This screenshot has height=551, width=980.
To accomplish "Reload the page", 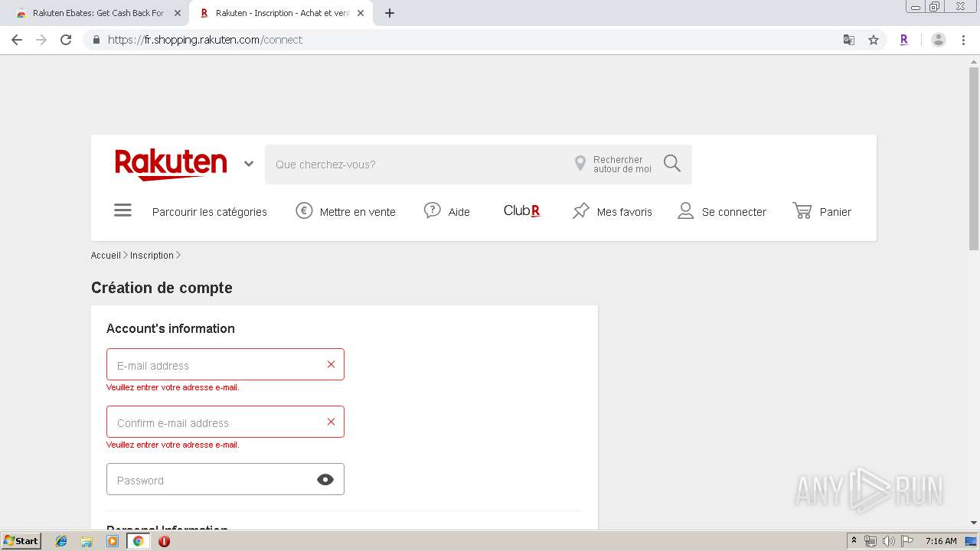I will (66, 40).
